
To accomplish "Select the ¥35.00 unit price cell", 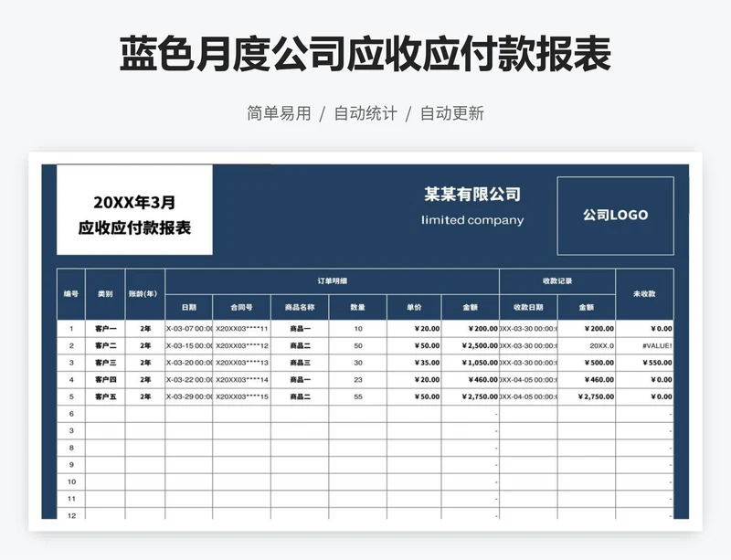I will pos(414,363).
